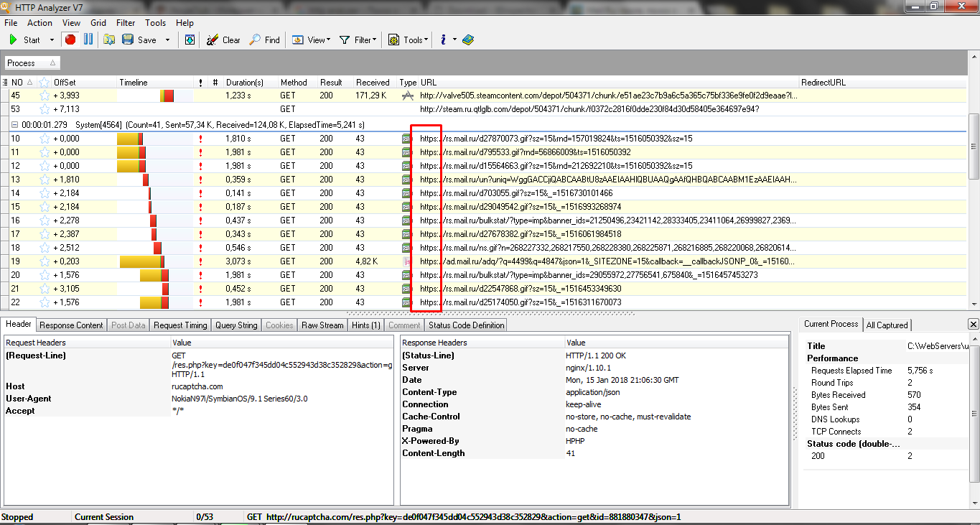
Task: Open the Filter dropdown in toolbar
Action: click(358, 40)
